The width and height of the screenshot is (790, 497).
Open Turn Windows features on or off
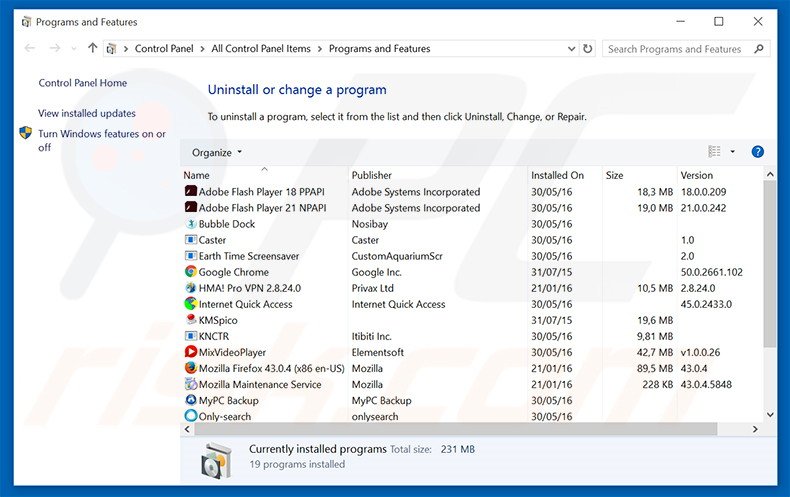click(x=102, y=140)
